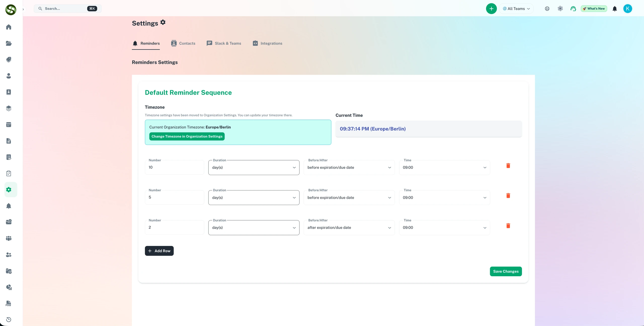Switch to the Integrations tab
This screenshot has height=326, width=644.
tap(267, 43)
